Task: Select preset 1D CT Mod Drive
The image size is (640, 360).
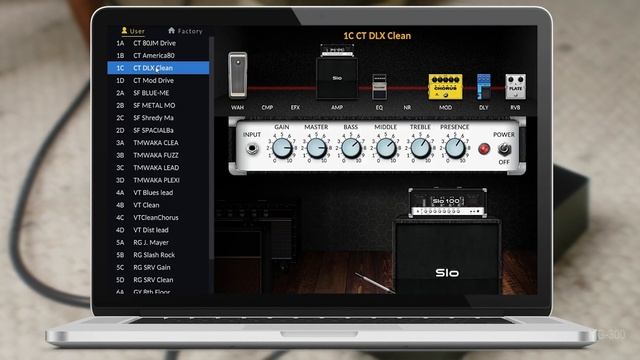Action: tap(158, 80)
